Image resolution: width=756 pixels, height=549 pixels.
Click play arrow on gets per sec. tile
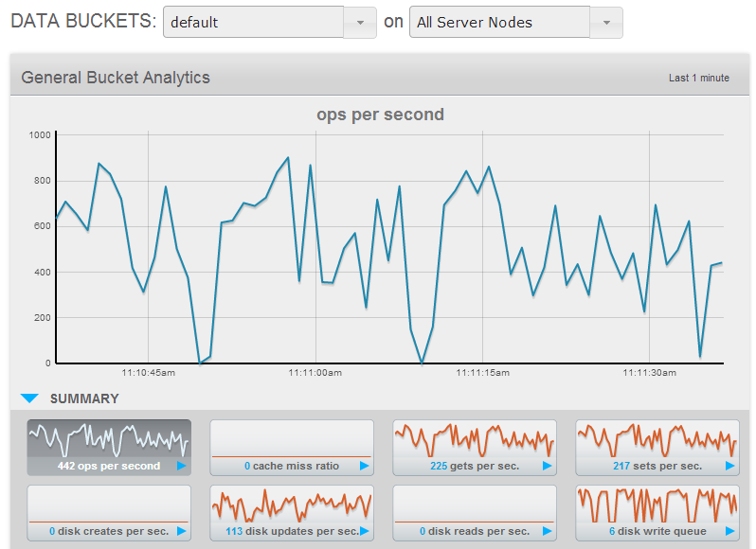pyautogui.click(x=547, y=466)
